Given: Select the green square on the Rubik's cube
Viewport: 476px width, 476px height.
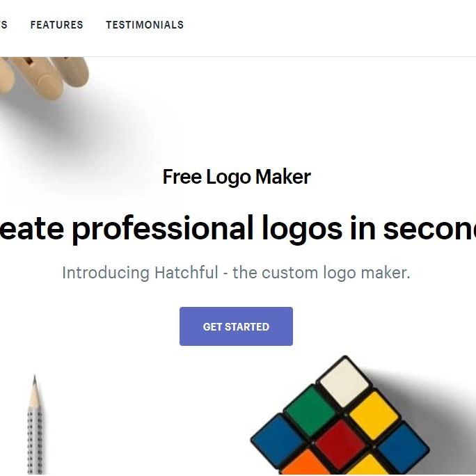Looking at the screenshot, I should 311,411.
